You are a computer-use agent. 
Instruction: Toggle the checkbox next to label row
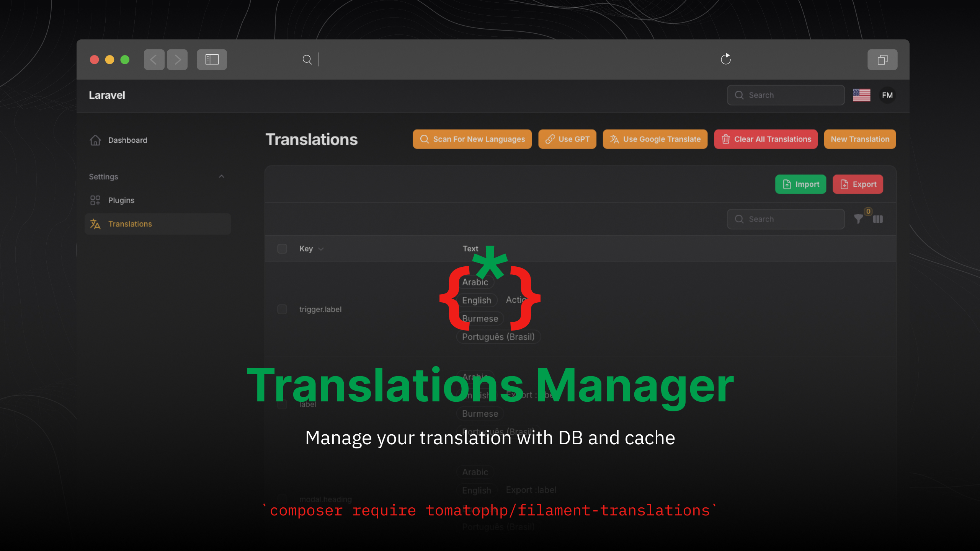coord(282,404)
